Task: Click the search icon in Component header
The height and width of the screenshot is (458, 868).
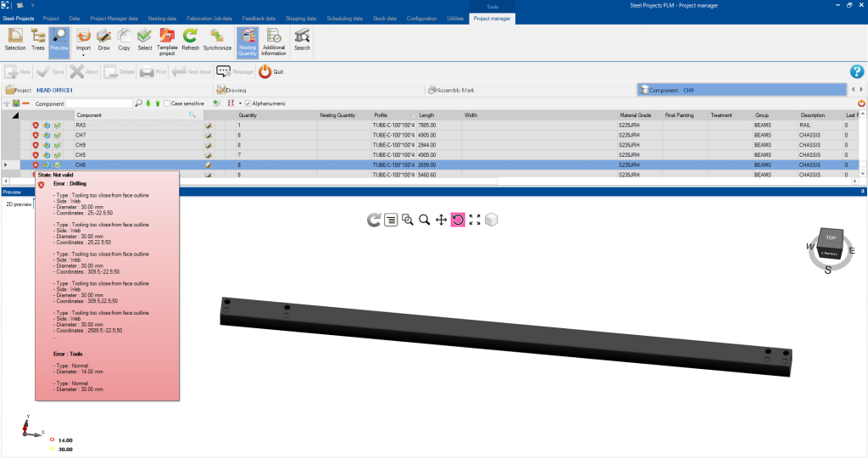Action: [x=192, y=115]
